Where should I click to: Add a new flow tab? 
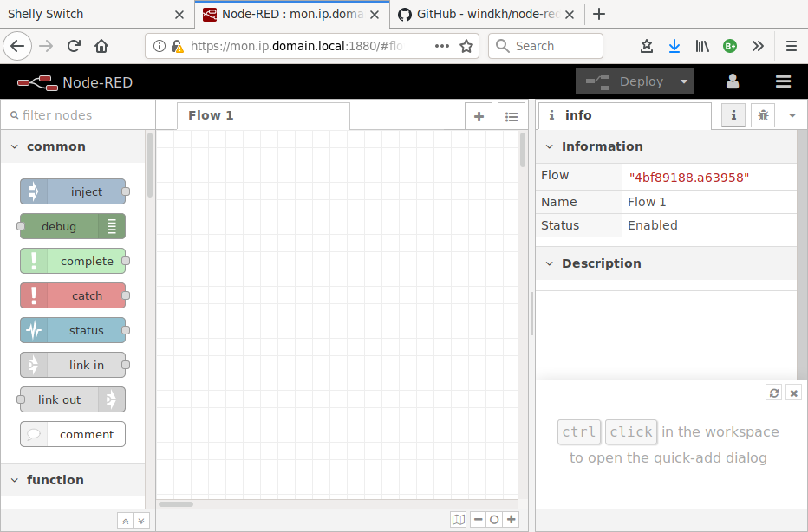click(479, 116)
